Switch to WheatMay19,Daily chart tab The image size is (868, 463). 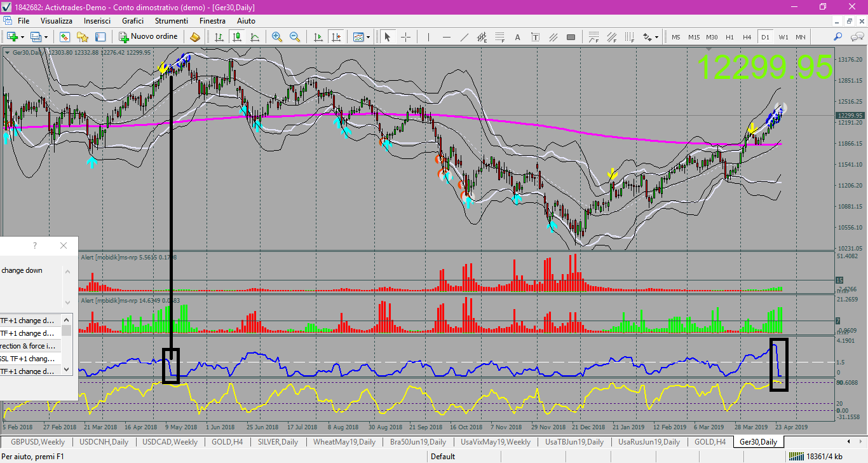[344, 441]
